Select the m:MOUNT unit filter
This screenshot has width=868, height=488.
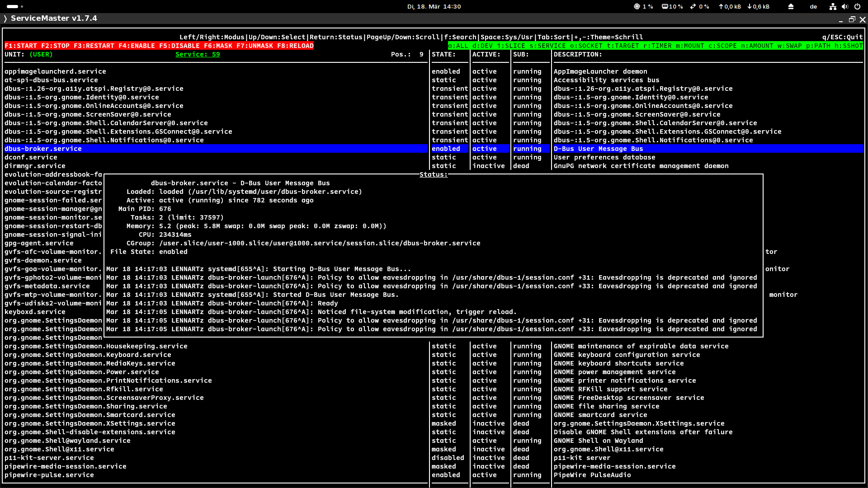(690, 46)
